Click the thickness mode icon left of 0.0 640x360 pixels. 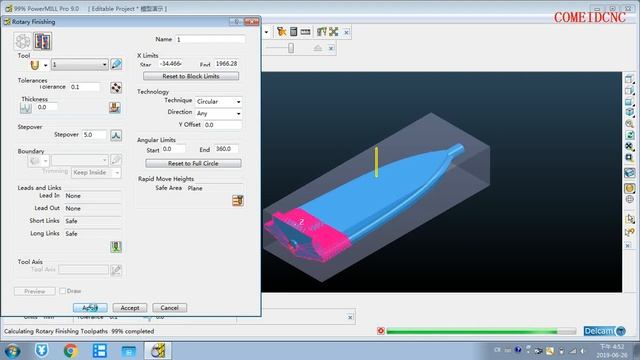26,108
